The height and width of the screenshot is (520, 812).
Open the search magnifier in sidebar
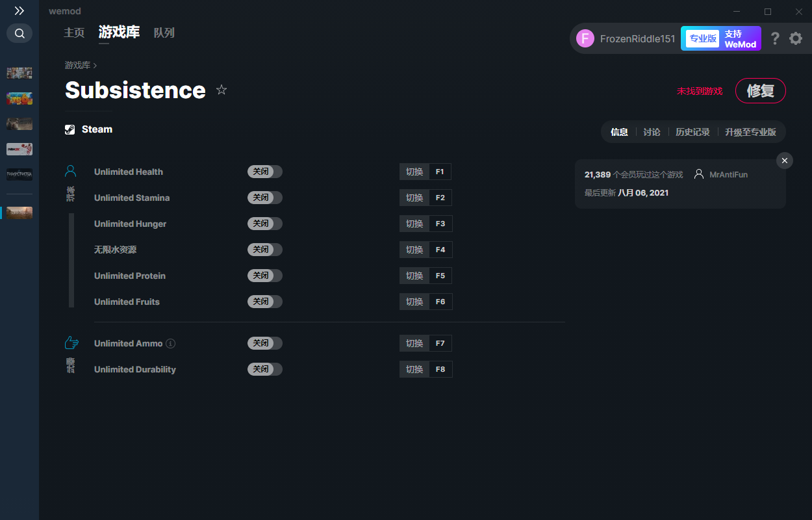(19, 33)
